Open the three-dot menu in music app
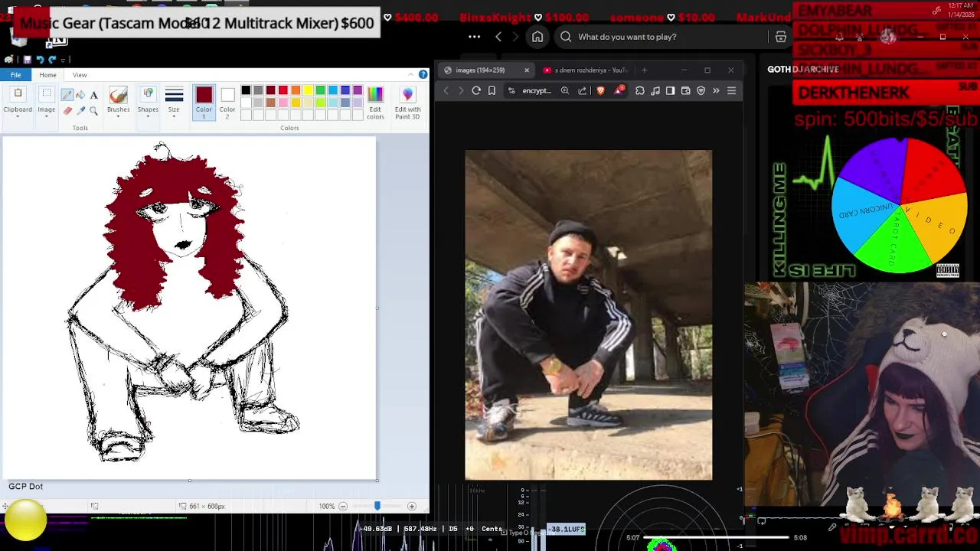Screen dimensions: 980x551 474,37
